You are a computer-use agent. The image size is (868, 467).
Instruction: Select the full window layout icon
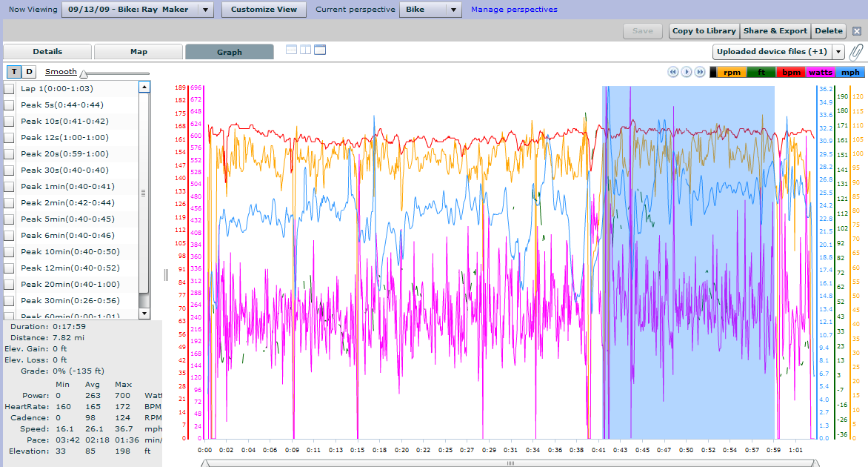pyautogui.click(x=320, y=50)
